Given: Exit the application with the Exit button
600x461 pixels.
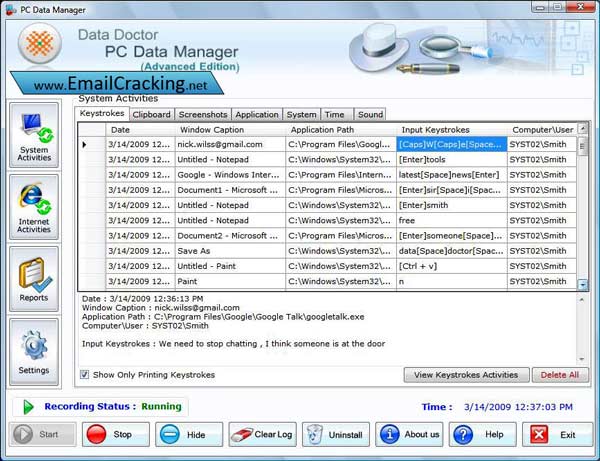Looking at the screenshot, I should point(556,434).
